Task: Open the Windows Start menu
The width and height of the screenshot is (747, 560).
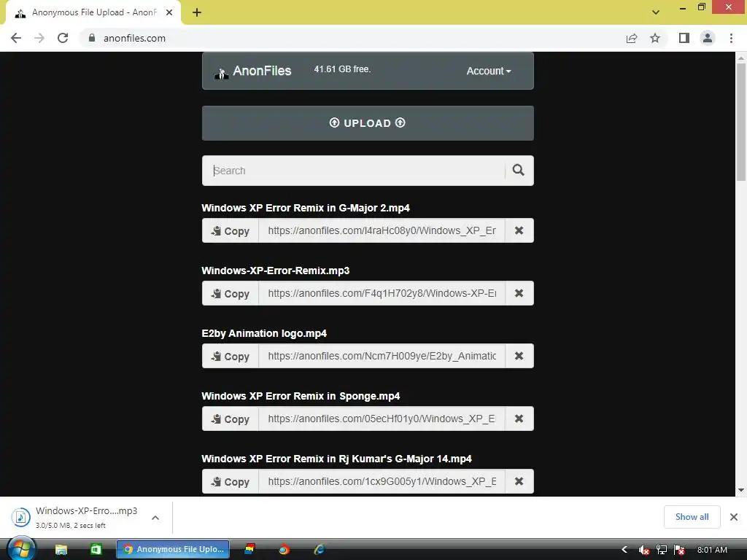Action: click(21, 550)
